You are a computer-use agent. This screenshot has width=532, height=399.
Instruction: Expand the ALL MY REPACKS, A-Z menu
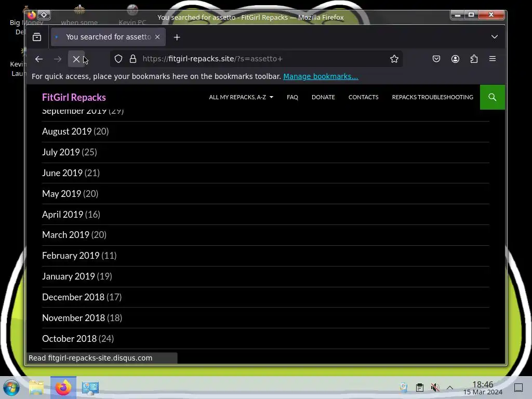pyautogui.click(x=241, y=97)
